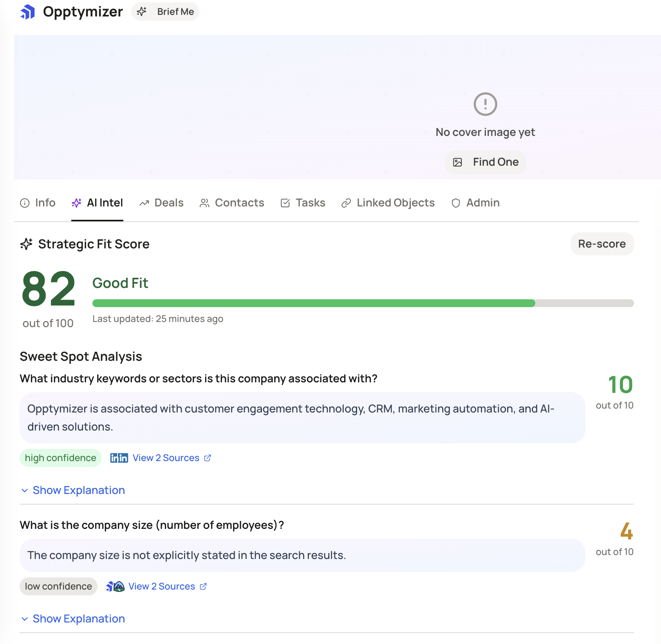Screen dimensions: 661x644
Task: Click the image icon in Find One
Action: click(x=457, y=162)
